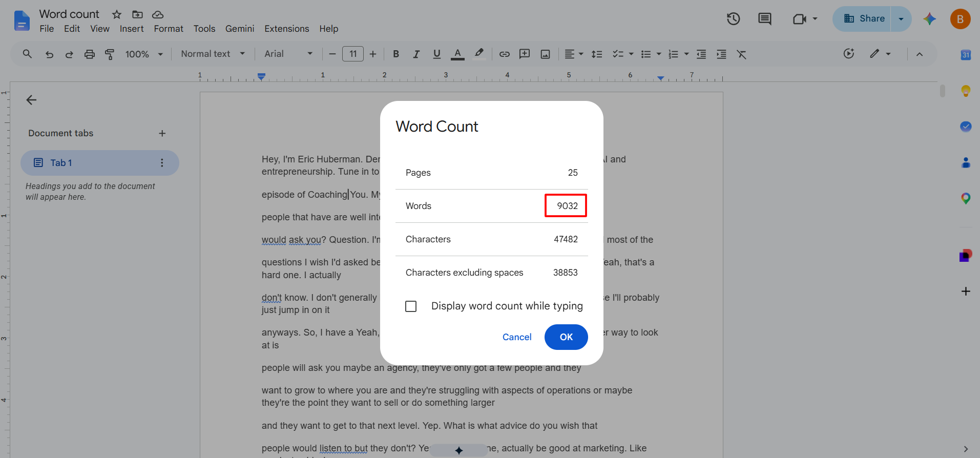Viewport: 980px width, 458px height.
Task: Decrease indent in the toolbar
Action: (x=701, y=54)
